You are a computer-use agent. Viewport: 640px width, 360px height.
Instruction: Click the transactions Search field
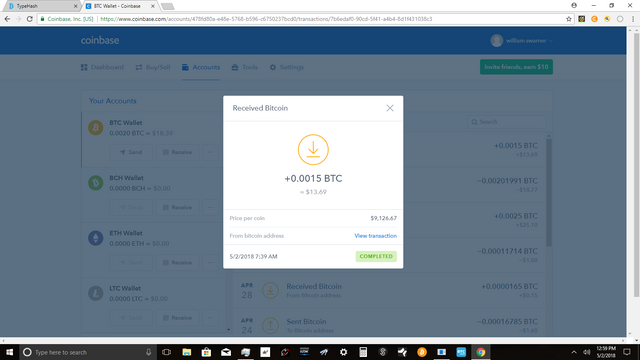pos(506,122)
